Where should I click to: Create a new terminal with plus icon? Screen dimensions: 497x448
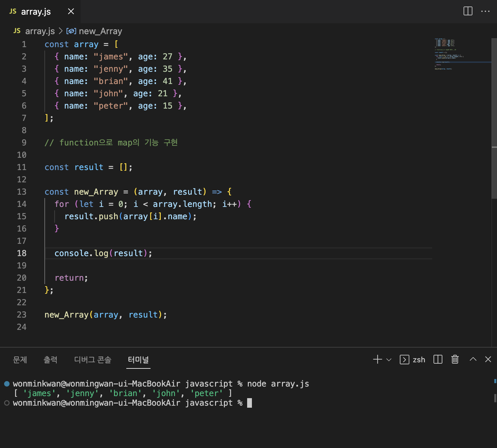(378, 359)
